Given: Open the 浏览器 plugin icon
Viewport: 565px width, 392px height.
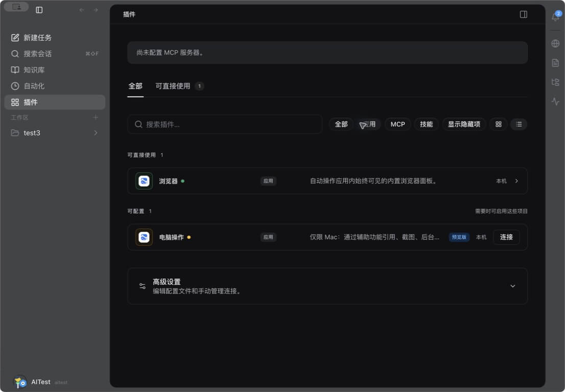Looking at the screenshot, I should [x=144, y=181].
